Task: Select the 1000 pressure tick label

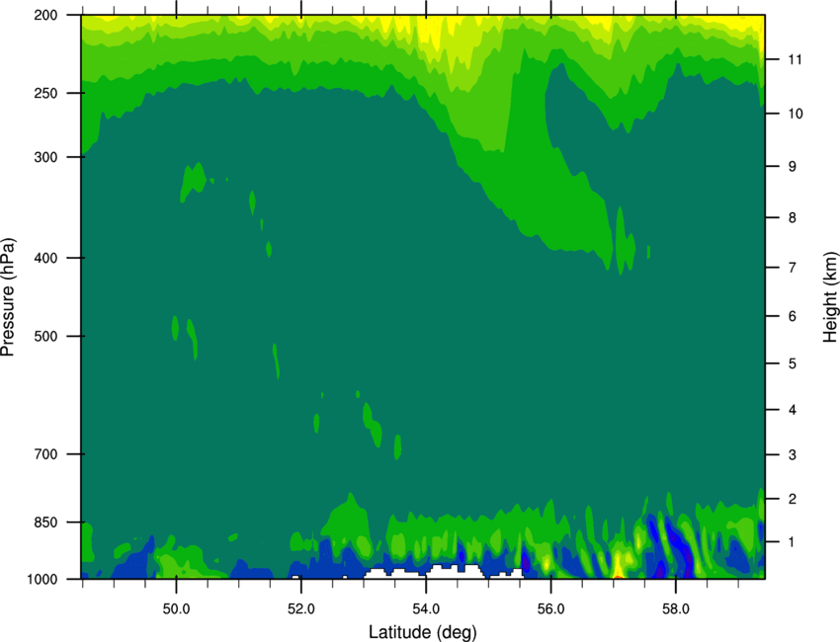Action: tap(42, 580)
